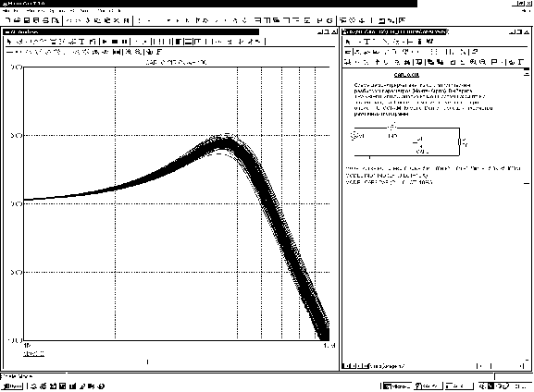Click the Start button on the taskbar
Image resolution: width=534 pixels, height=392 pixels.
coord(12,386)
